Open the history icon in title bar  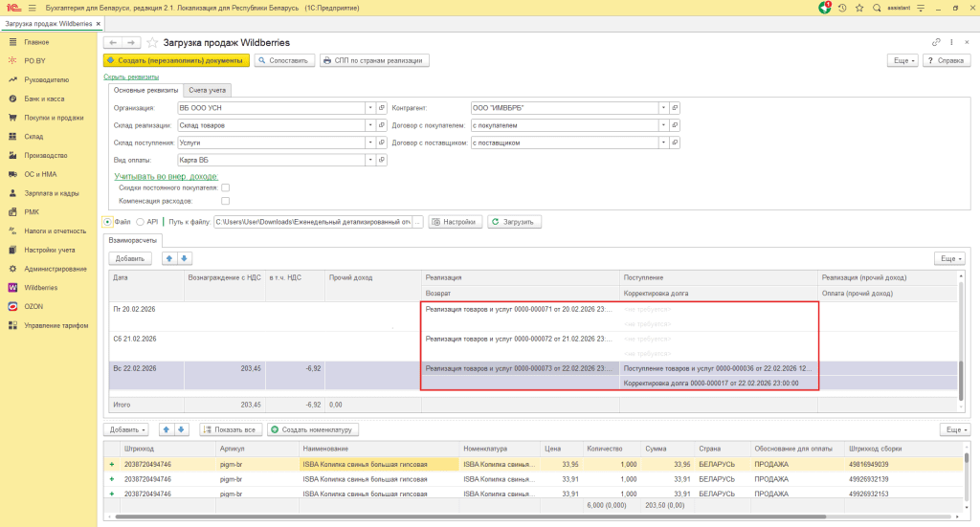(x=841, y=8)
